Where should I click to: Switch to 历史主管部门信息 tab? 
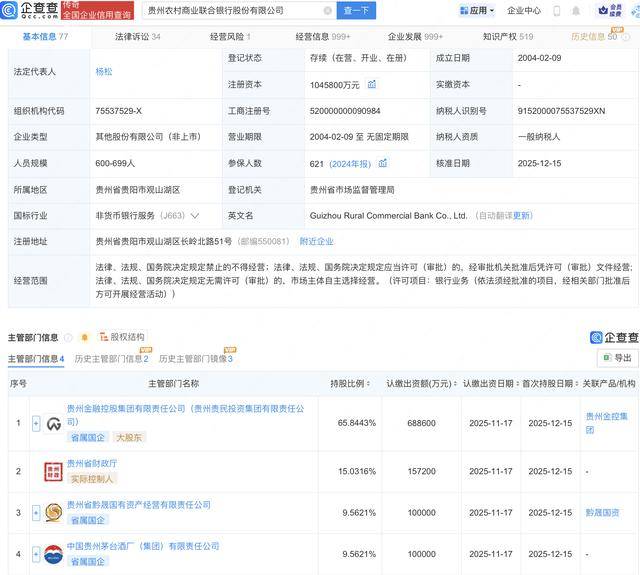click(111, 359)
